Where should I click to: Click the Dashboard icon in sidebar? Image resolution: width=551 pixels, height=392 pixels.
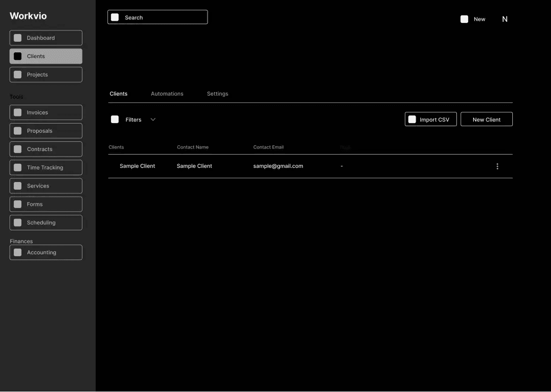coord(18,38)
